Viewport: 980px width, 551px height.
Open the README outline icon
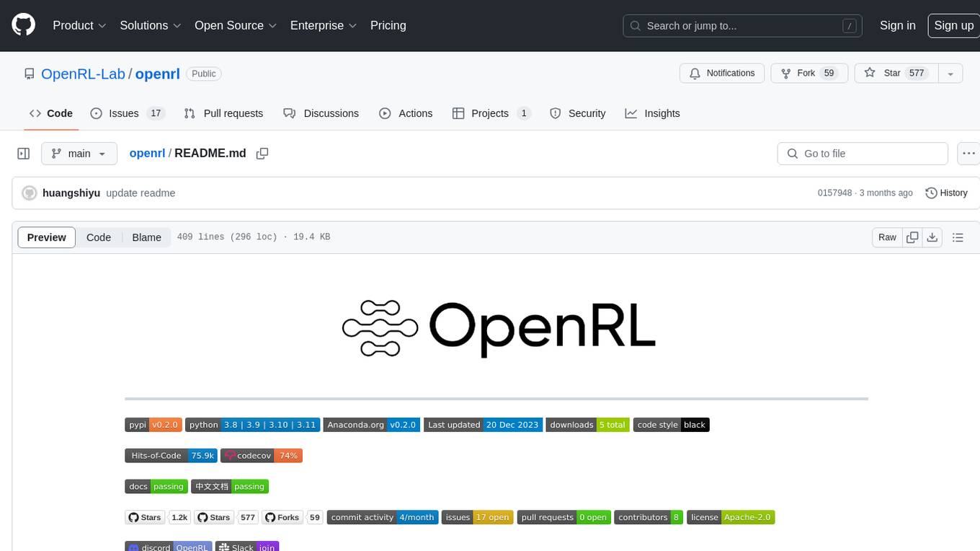pyautogui.click(x=958, y=237)
